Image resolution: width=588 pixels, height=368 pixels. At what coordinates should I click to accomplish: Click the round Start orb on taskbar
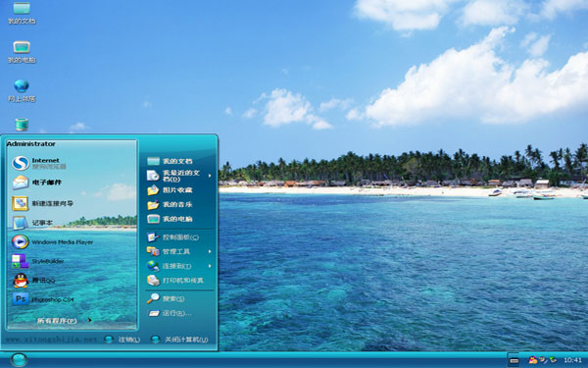19,360
